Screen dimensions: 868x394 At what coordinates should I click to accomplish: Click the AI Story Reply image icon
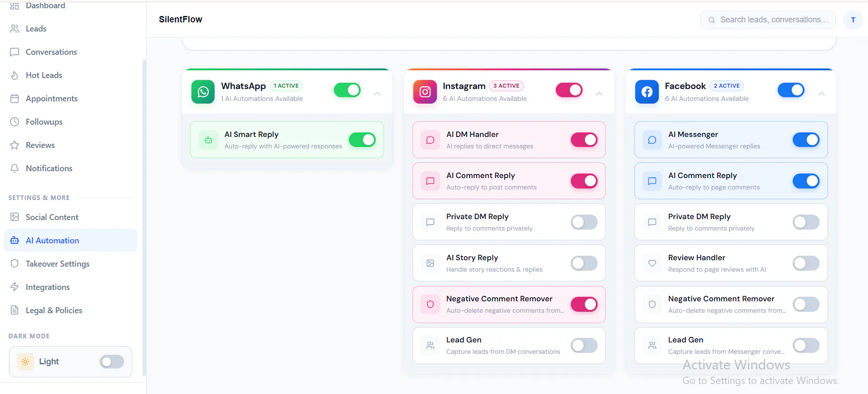(430, 263)
